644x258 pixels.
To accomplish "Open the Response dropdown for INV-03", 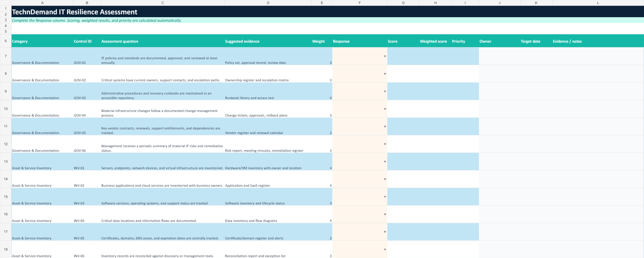I will click(385, 197).
